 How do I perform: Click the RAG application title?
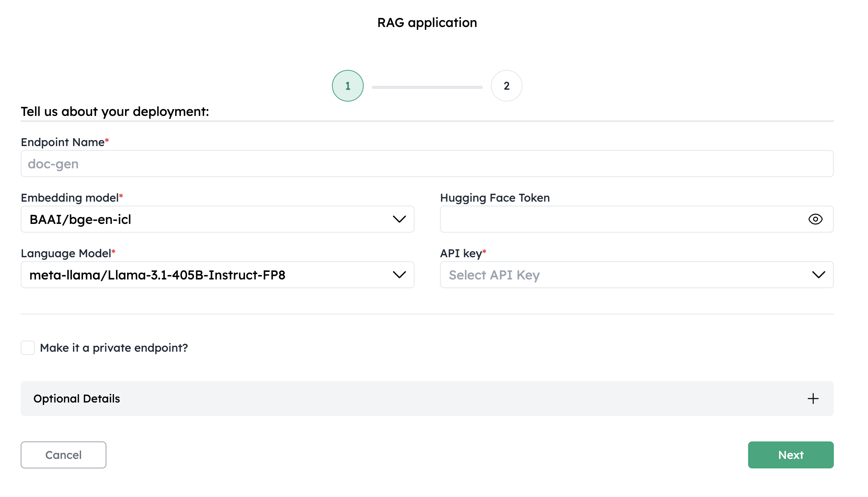tap(427, 23)
